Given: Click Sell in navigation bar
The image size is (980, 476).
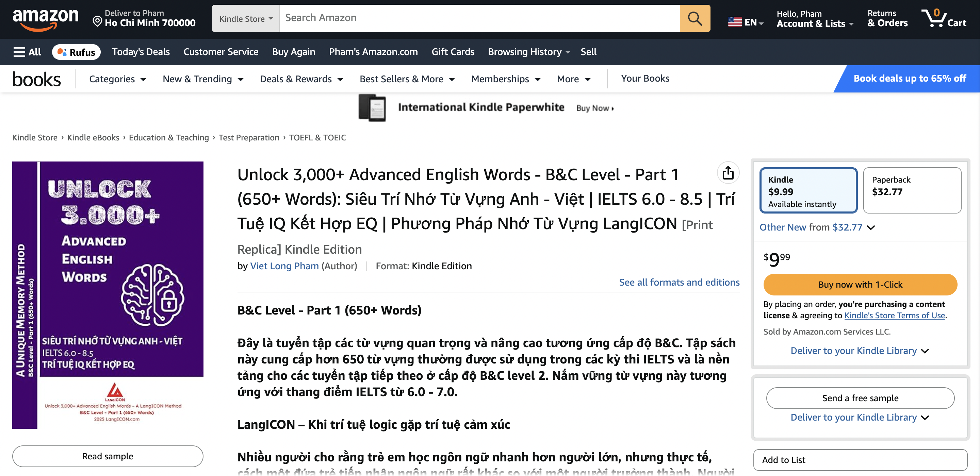Looking at the screenshot, I should 588,52.
